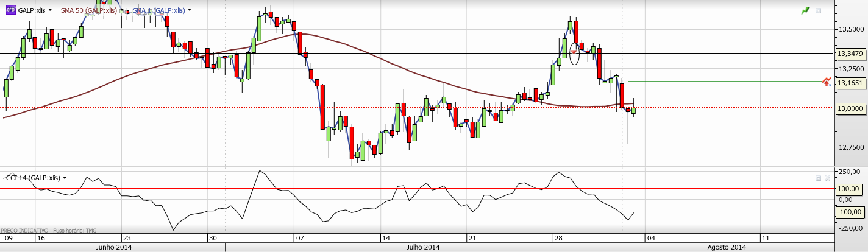Click the 13,2500 axis value
The height and width of the screenshot is (252, 868).
coord(851,68)
